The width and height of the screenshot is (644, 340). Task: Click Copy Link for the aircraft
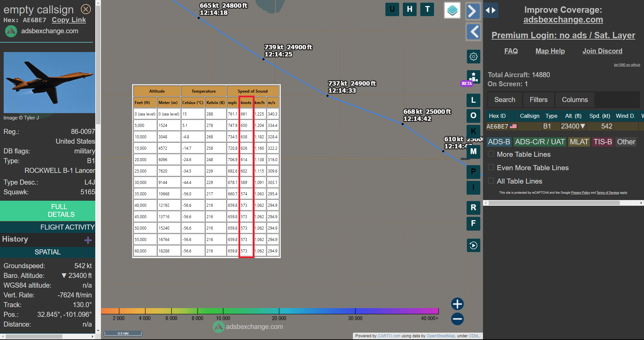69,20
